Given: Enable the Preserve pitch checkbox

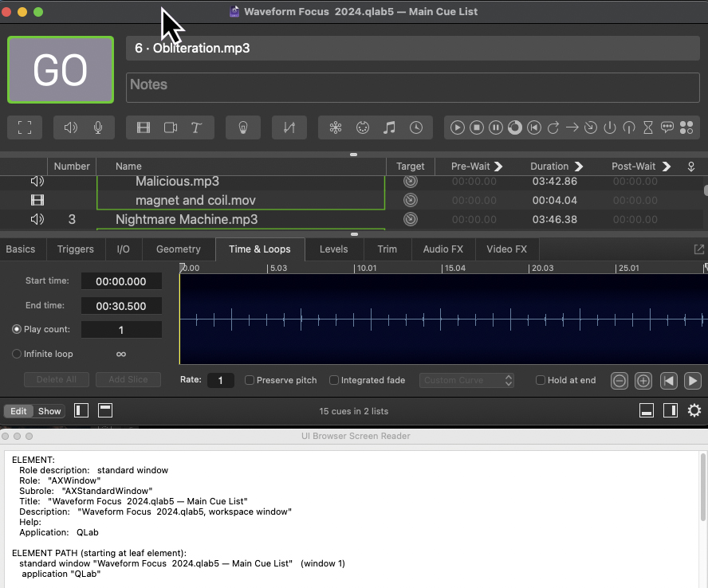Looking at the screenshot, I should pos(250,381).
